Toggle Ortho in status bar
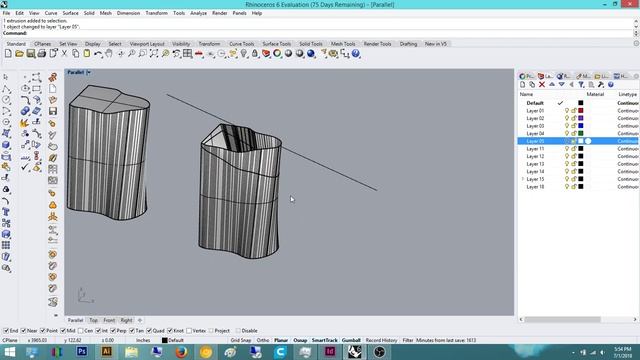 point(263,340)
